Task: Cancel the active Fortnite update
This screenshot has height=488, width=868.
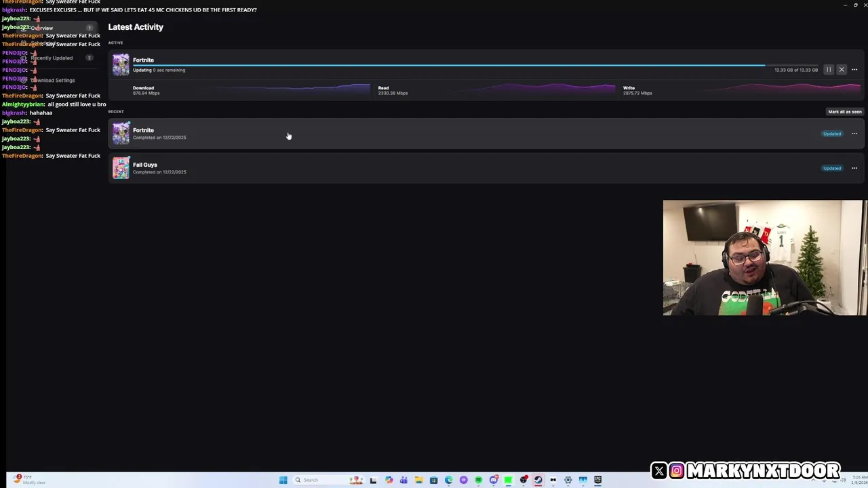Action: tap(842, 70)
